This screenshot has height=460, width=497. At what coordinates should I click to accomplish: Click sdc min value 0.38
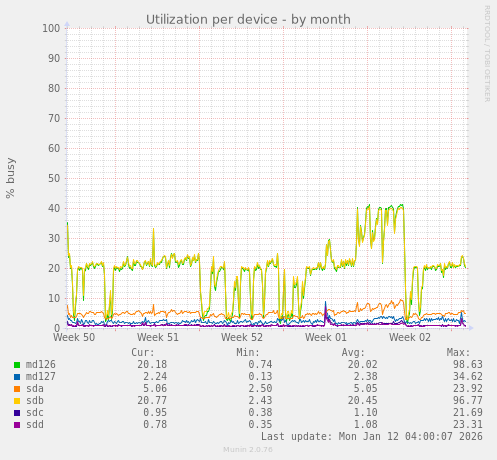pos(260,413)
